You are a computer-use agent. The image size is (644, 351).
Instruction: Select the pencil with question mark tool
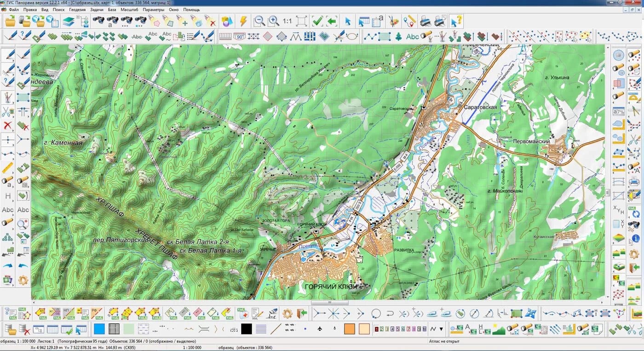tap(24, 36)
